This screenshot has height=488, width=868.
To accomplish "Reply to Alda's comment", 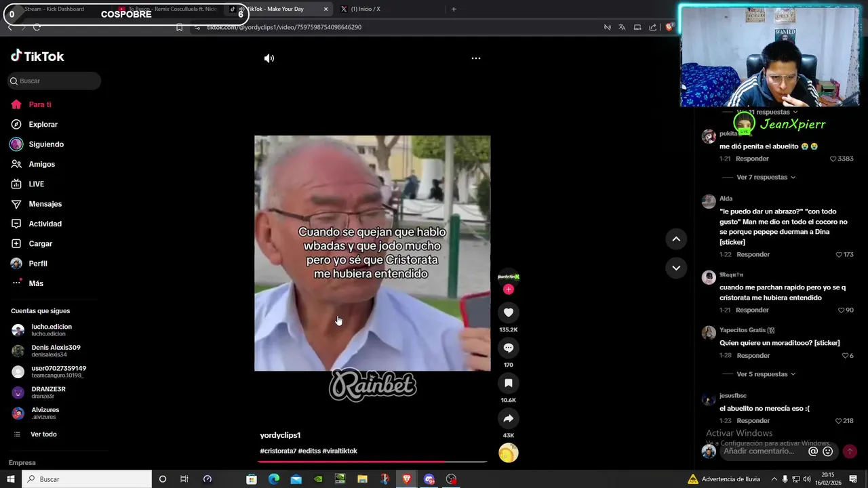I will tap(753, 255).
